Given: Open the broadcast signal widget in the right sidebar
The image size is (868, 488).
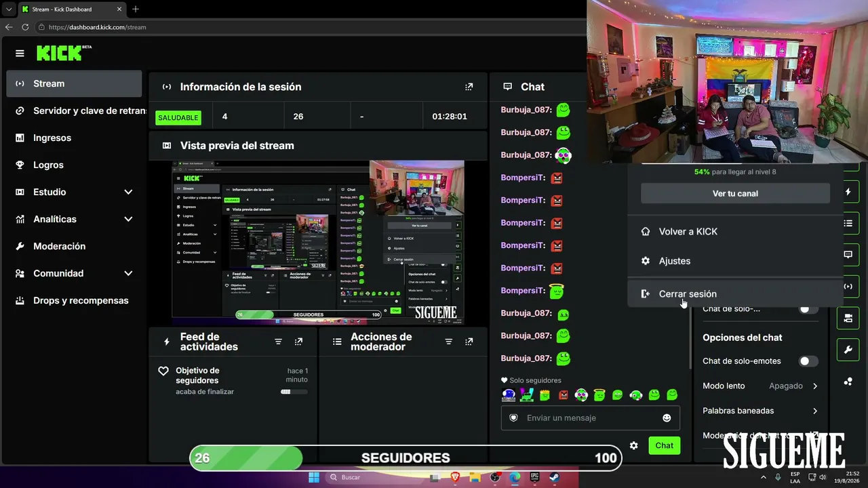Looking at the screenshot, I should coord(848,286).
